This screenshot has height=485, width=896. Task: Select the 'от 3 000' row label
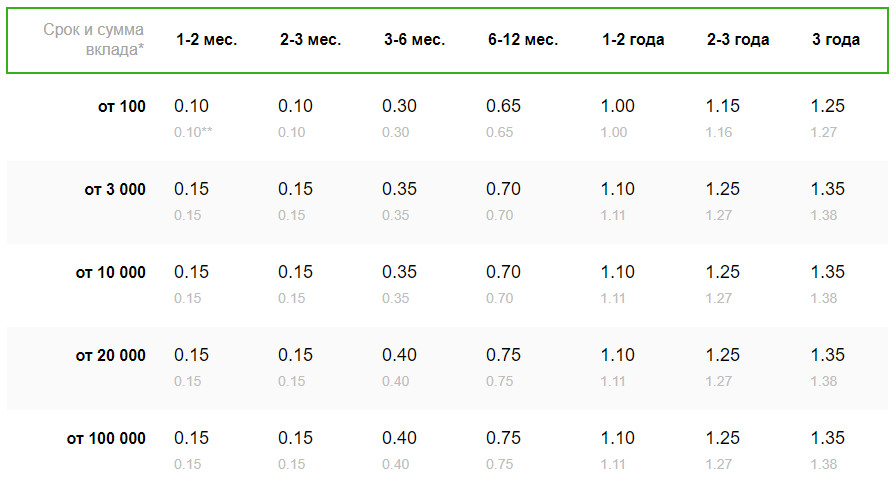(x=115, y=189)
